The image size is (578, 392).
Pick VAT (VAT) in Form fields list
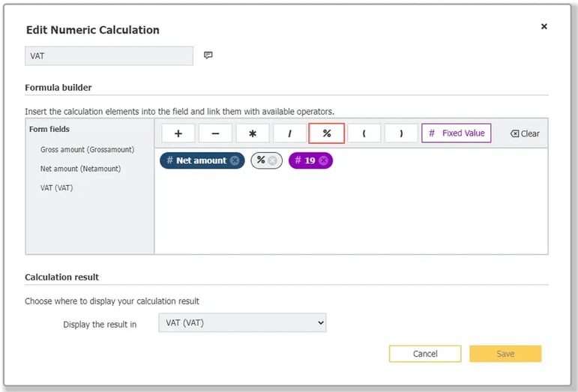(56, 188)
